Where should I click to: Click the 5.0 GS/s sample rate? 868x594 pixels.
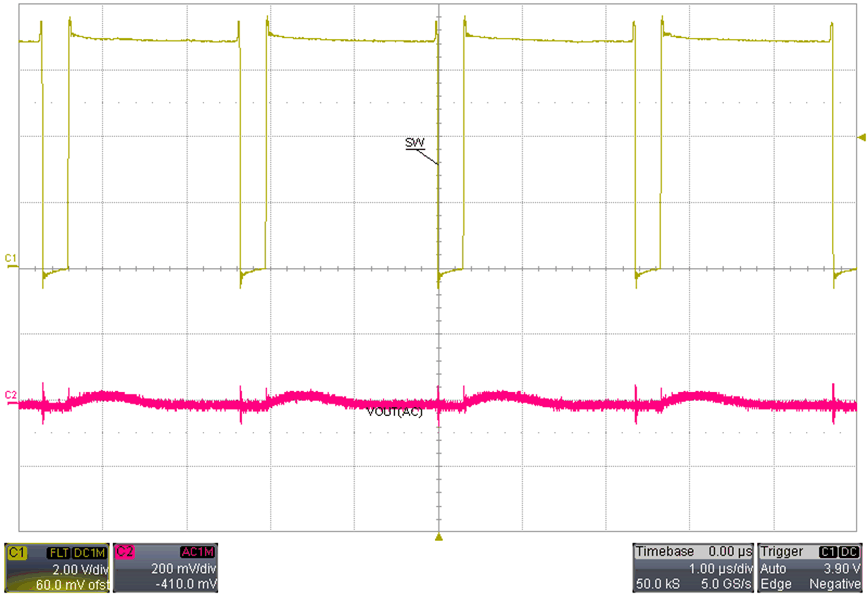click(x=726, y=584)
